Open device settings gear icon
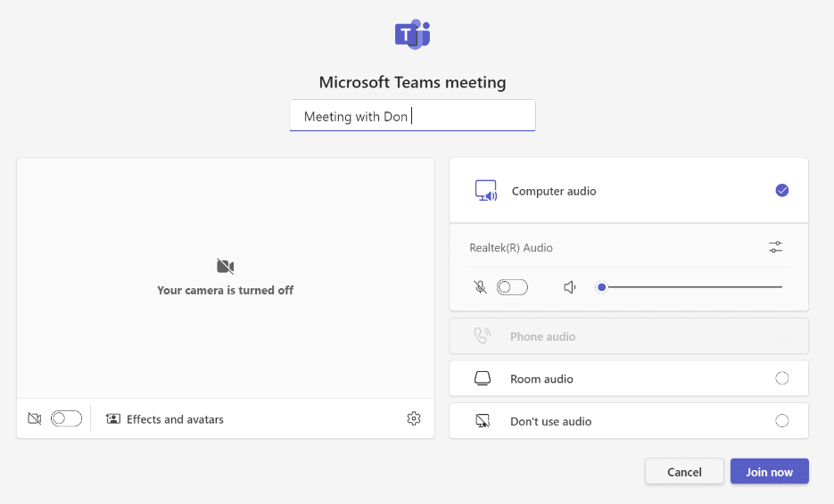This screenshot has width=834, height=504. pyautogui.click(x=413, y=418)
